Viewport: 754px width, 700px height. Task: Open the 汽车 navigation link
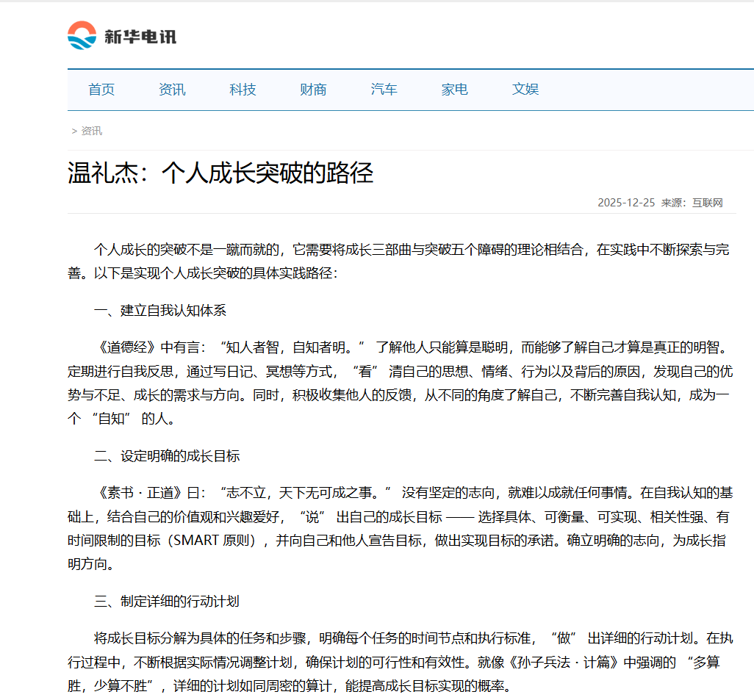[384, 89]
